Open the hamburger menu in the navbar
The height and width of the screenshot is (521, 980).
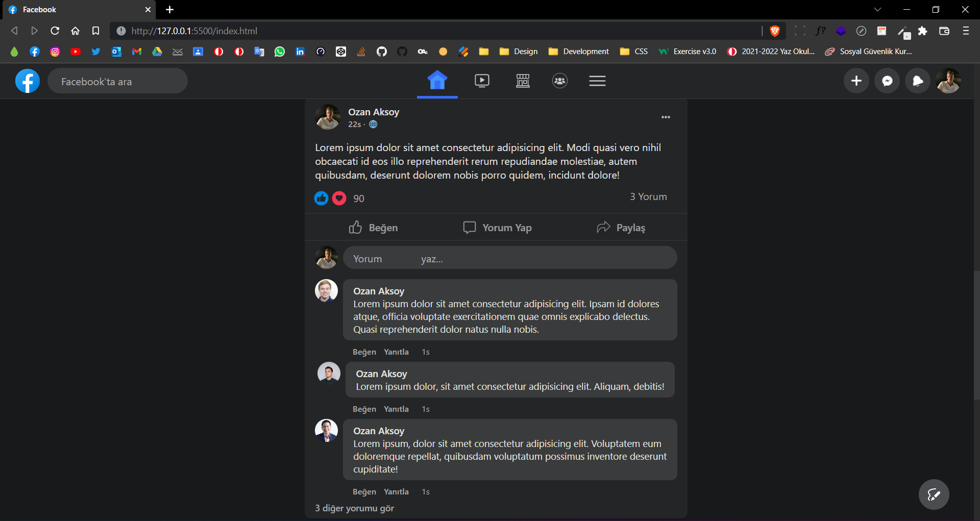597,81
